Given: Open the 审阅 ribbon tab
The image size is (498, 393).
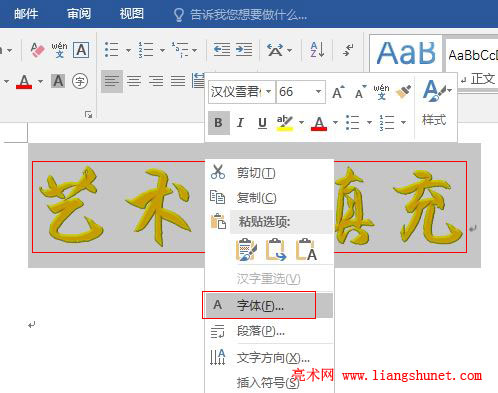Looking at the screenshot, I should tap(79, 14).
